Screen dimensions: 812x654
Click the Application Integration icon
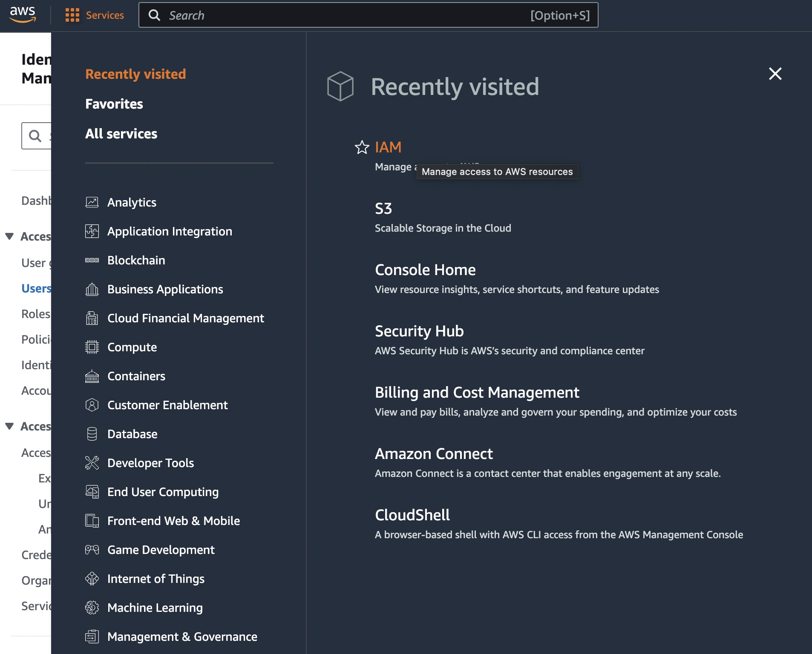[x=92, y=231]
